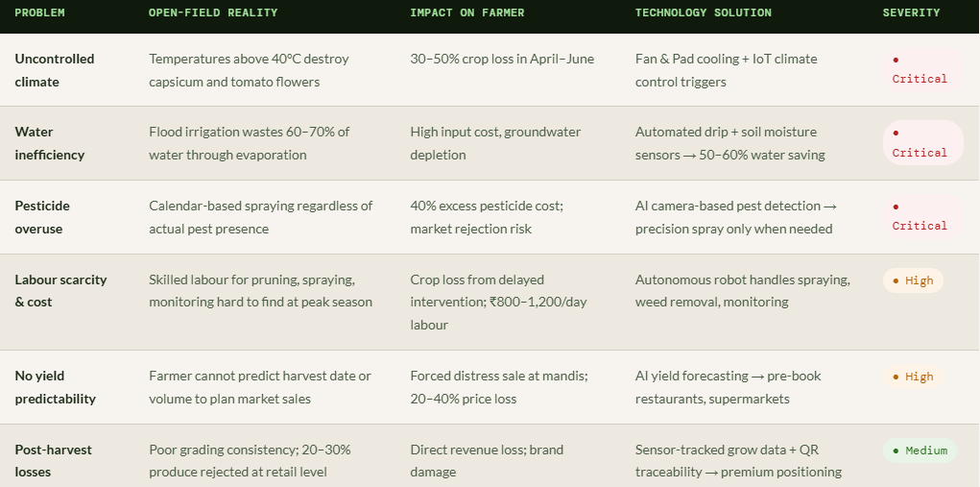Click the Water inefficiency problem title
The width and height of the screenshot is (980, 487).
(x=50, y=143)
